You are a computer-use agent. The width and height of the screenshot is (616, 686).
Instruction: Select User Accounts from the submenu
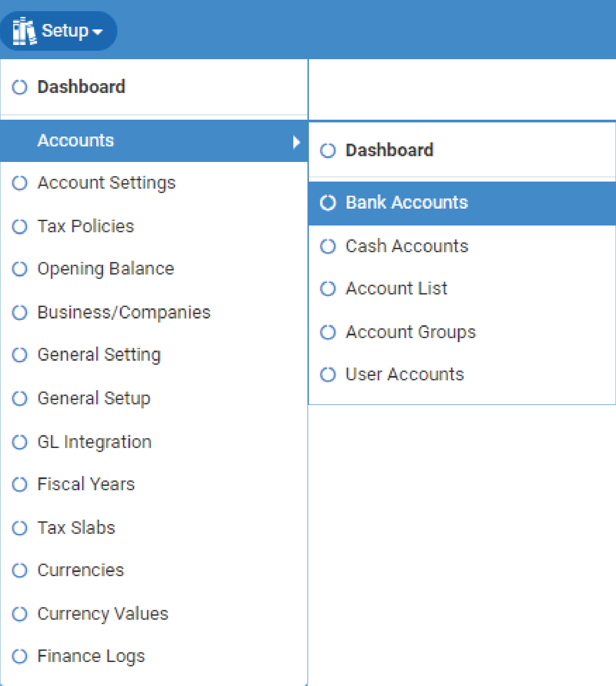404,375
